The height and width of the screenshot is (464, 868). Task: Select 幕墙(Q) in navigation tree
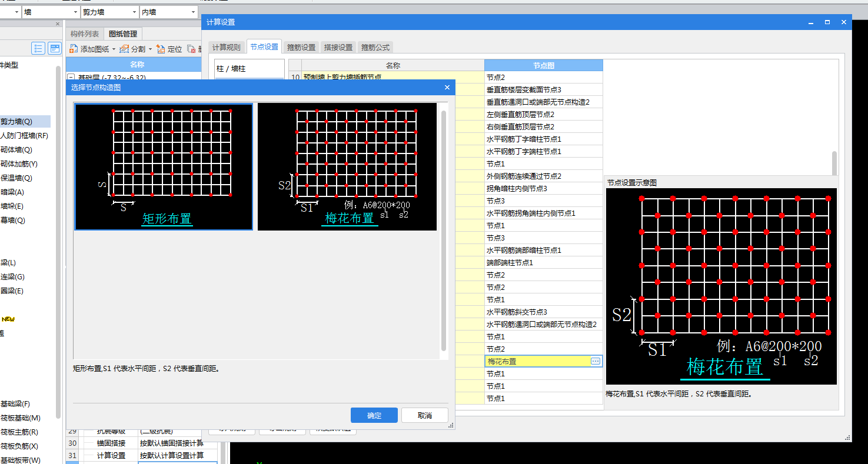(13, 221)
